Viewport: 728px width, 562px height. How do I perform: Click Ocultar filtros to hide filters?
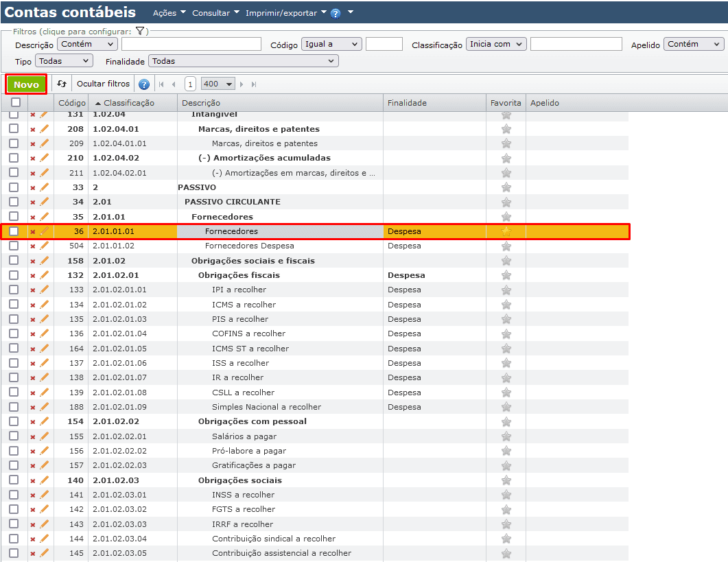(x=103, y=84)
